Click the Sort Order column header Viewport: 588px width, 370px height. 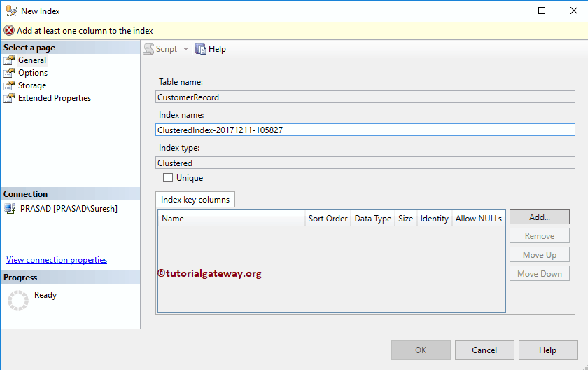[328, 219]
